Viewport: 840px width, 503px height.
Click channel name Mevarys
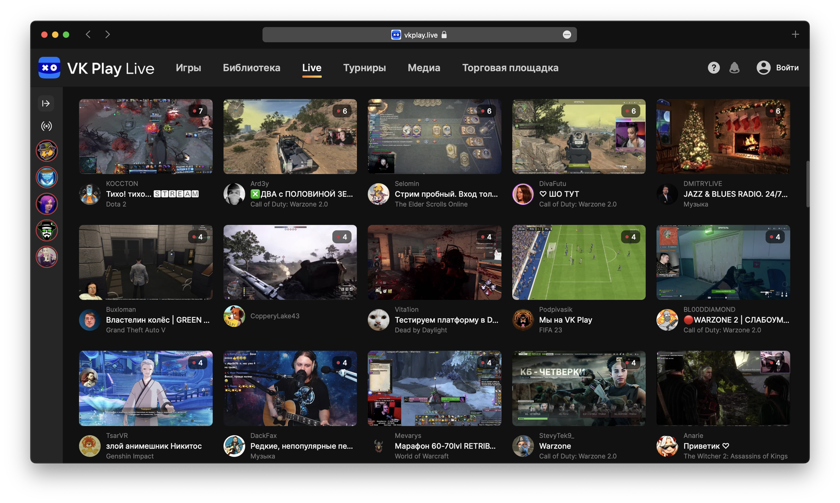[408, 436]
